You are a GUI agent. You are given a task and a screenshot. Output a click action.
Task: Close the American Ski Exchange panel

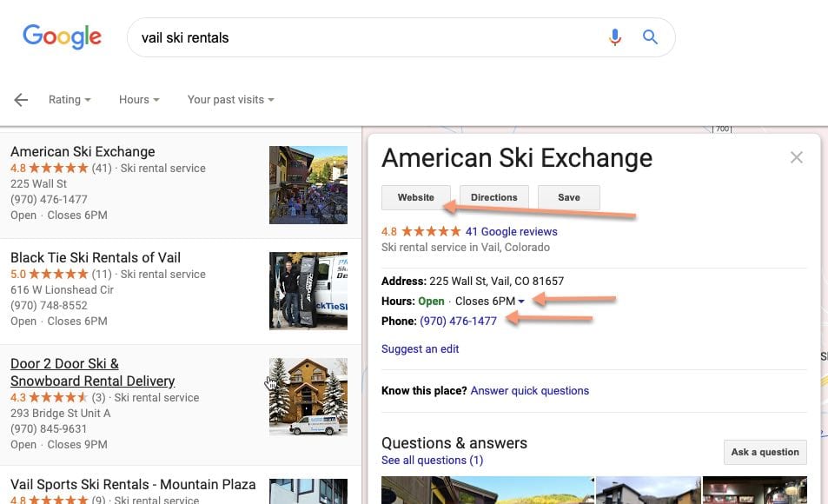click(x=797, y=157)
